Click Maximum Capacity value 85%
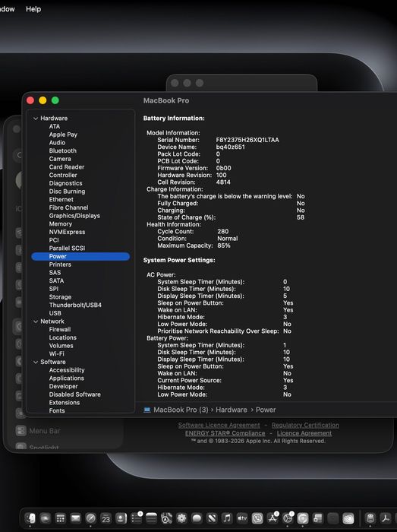Screen dimensions: 397x532 pyautogui.click(x=224, y=245)
